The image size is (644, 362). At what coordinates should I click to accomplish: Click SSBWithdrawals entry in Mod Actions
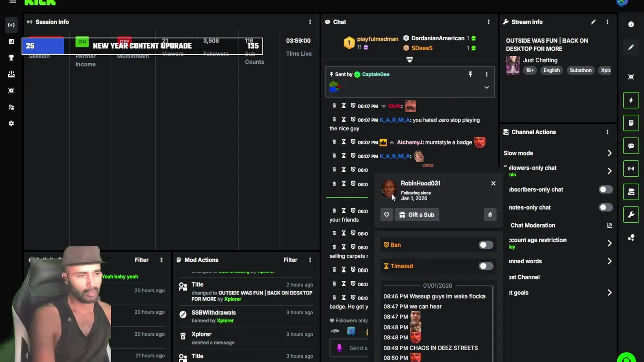pos(246,316)
